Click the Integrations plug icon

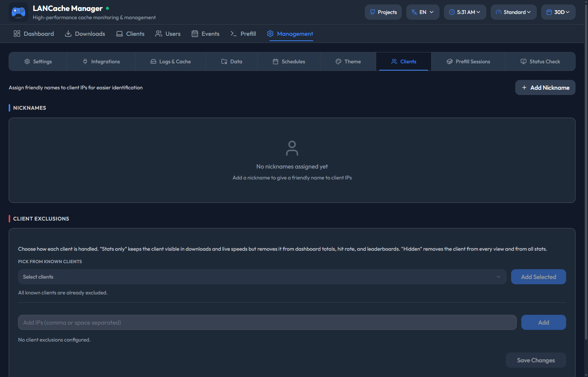click(85, 61)
